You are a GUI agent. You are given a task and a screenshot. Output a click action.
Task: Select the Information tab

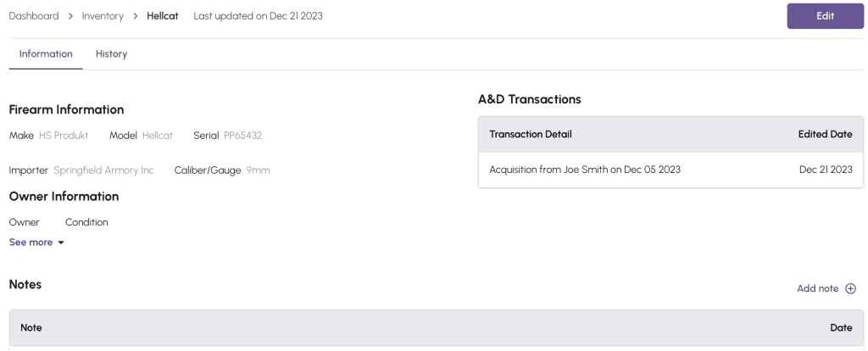coord(46,54)
